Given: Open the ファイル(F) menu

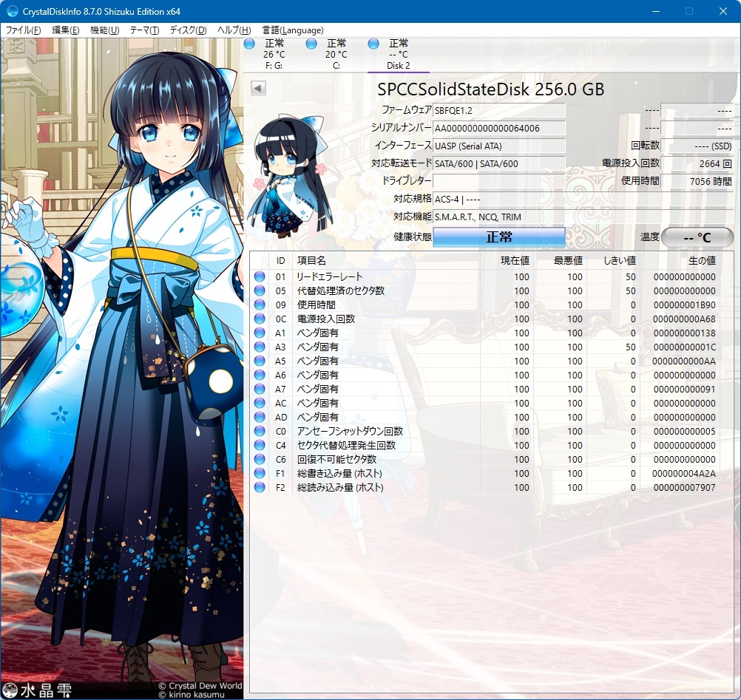Looking at the screenshot, I should [24, 30].
